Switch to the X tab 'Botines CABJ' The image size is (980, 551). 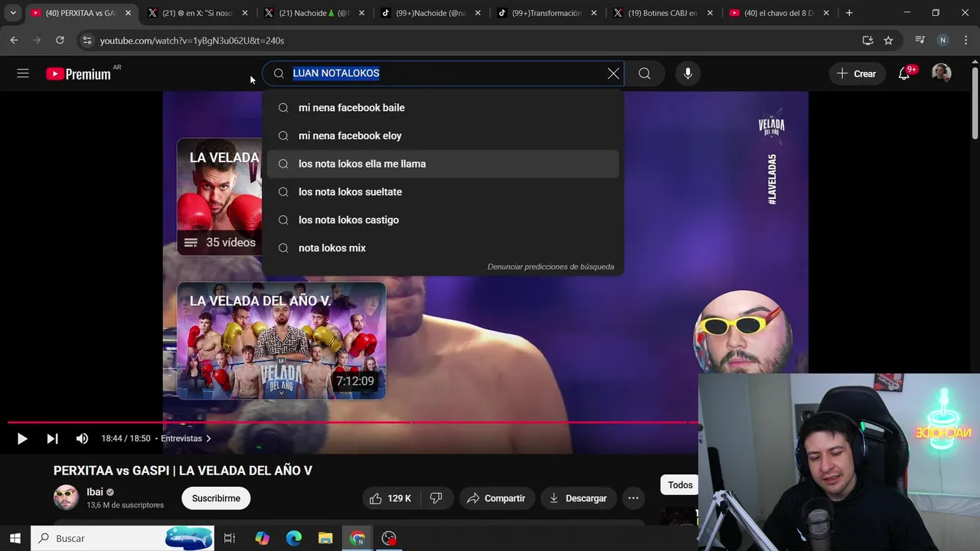pos(663,13)
